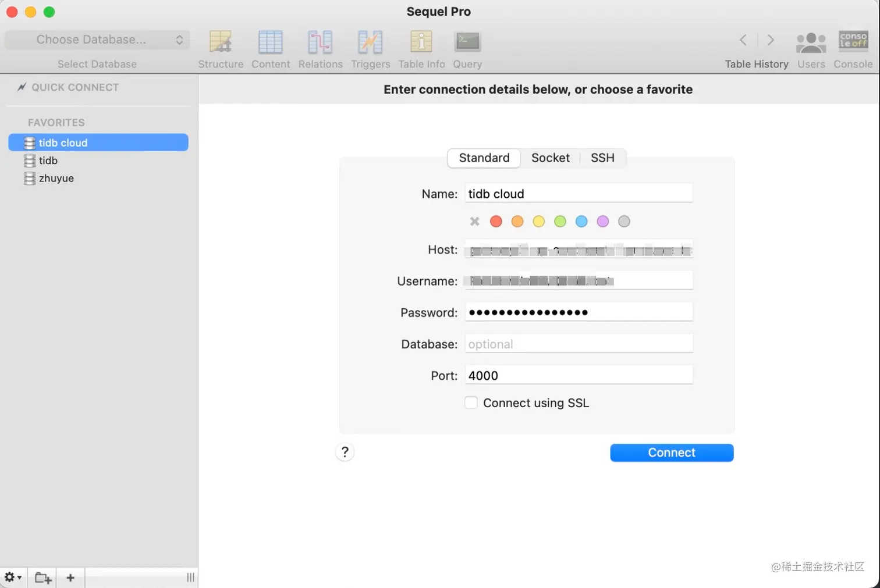Go back in table history
Screen dimensions: 880x588
[743, 40]
